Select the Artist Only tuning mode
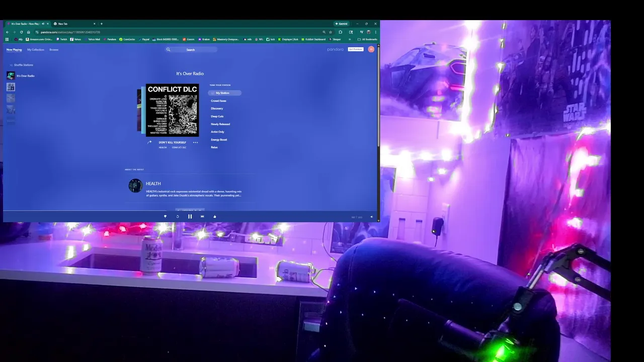This screenshot has height=362, width=644. pos(217,132)
